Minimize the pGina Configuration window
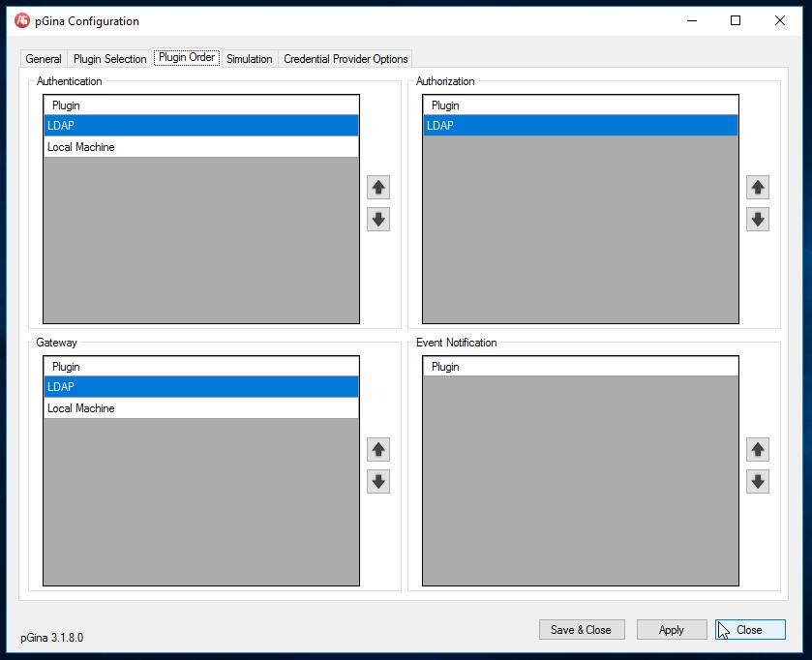This screenshot has height=660, width=812. [x=692, y=20]
